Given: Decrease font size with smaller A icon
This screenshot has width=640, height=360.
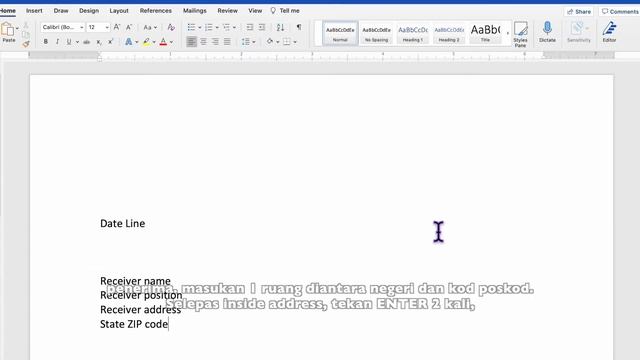Looking at the screenshot, I should pos(129,27).
